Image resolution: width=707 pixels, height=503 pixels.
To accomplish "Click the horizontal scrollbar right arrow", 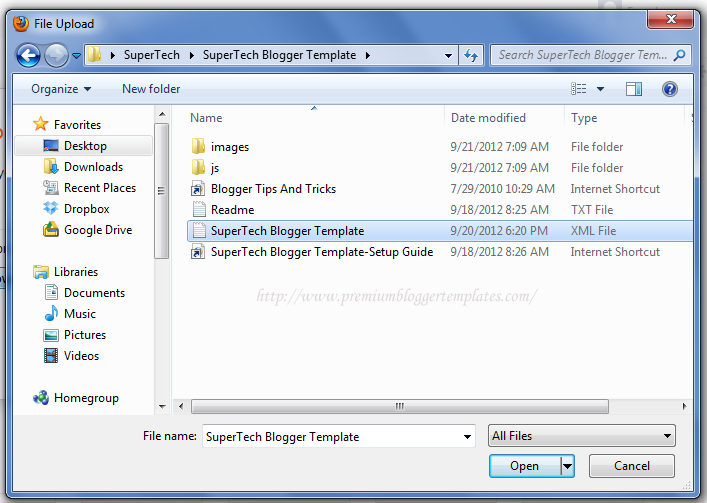I will click(684, 406).
